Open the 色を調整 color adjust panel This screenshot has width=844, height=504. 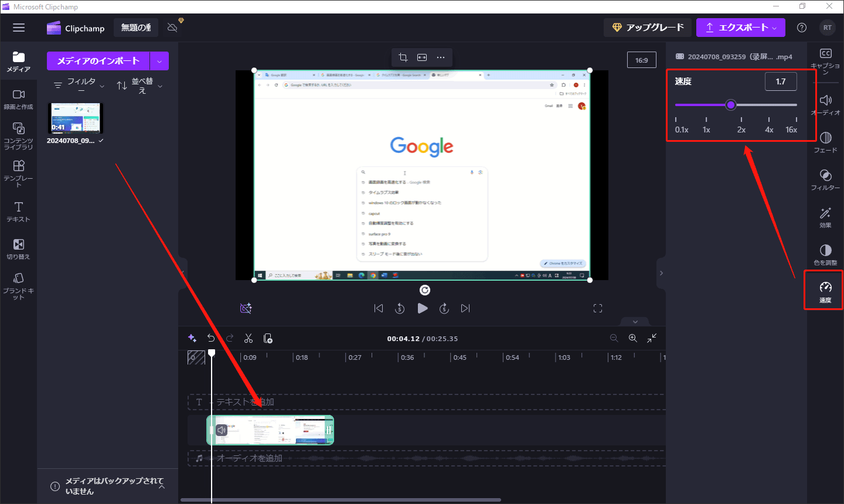click(825, 255)
